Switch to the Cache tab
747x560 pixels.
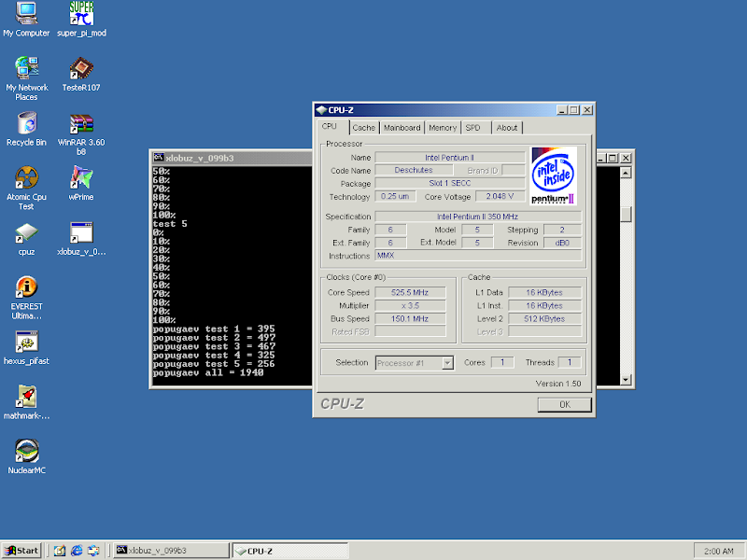[x=364, y=128]
